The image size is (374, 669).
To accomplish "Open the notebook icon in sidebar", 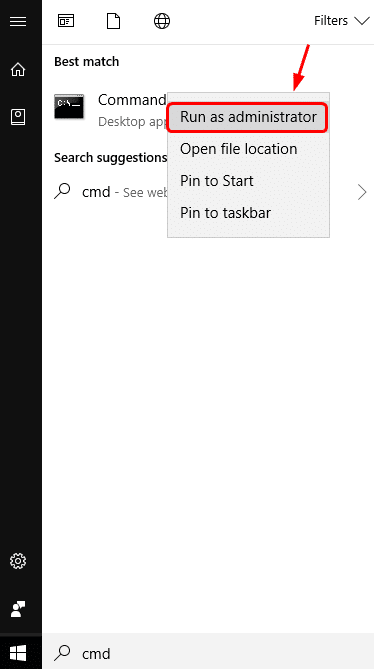I will [18, 117].
